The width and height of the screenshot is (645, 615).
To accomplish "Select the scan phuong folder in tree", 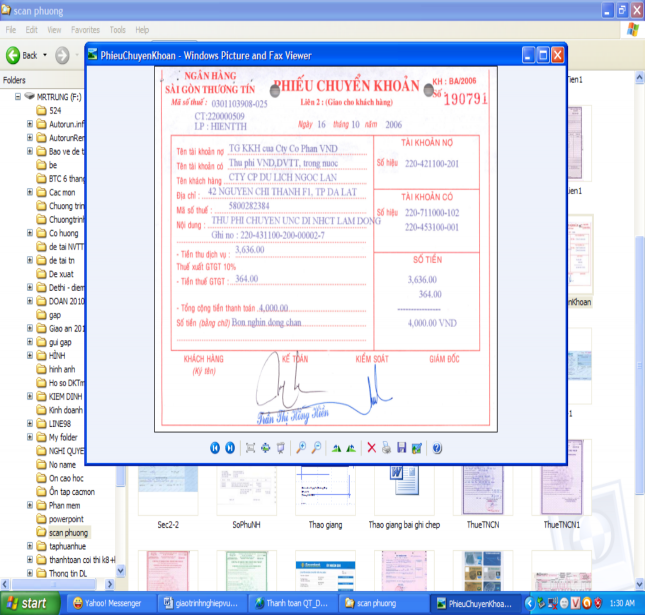I will click(x=69, y=533).
